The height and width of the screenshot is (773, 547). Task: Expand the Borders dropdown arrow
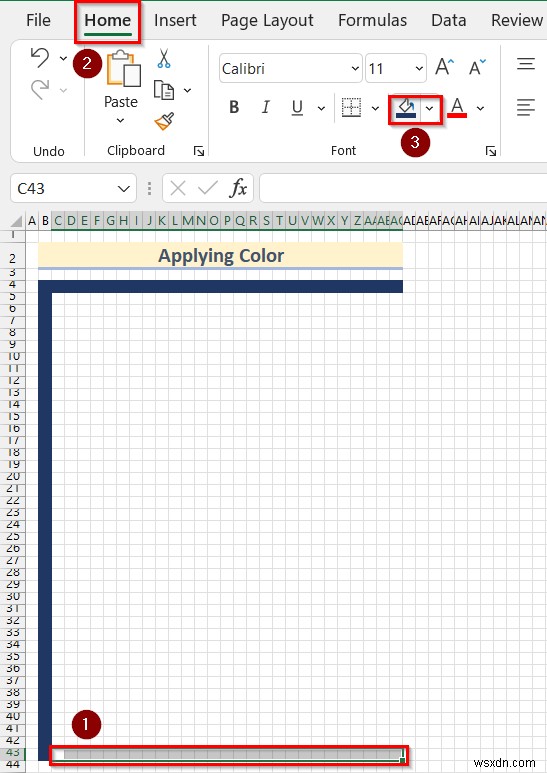pyautogui.click(x=376, y=108)
